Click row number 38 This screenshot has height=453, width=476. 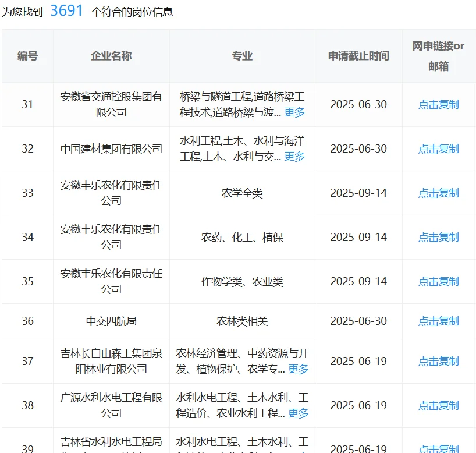tap(27, 406)
